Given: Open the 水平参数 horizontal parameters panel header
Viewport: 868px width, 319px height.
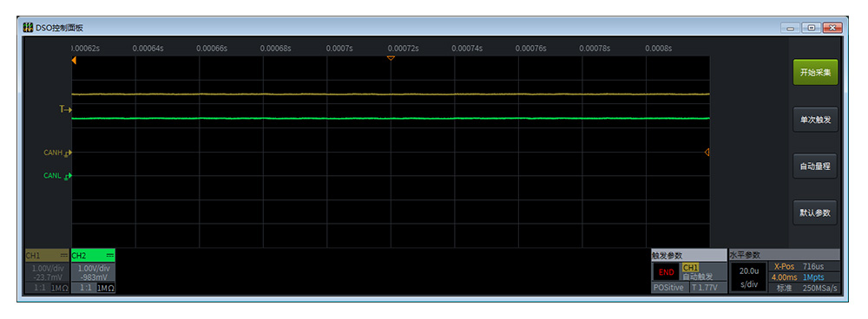Looking at the screenshot, I should [785, 256].
